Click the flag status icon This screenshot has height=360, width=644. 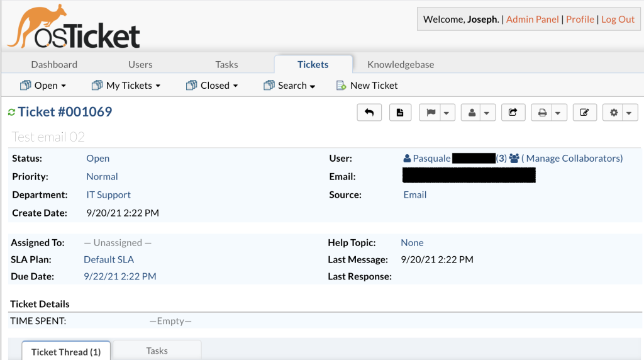(430, 112)
